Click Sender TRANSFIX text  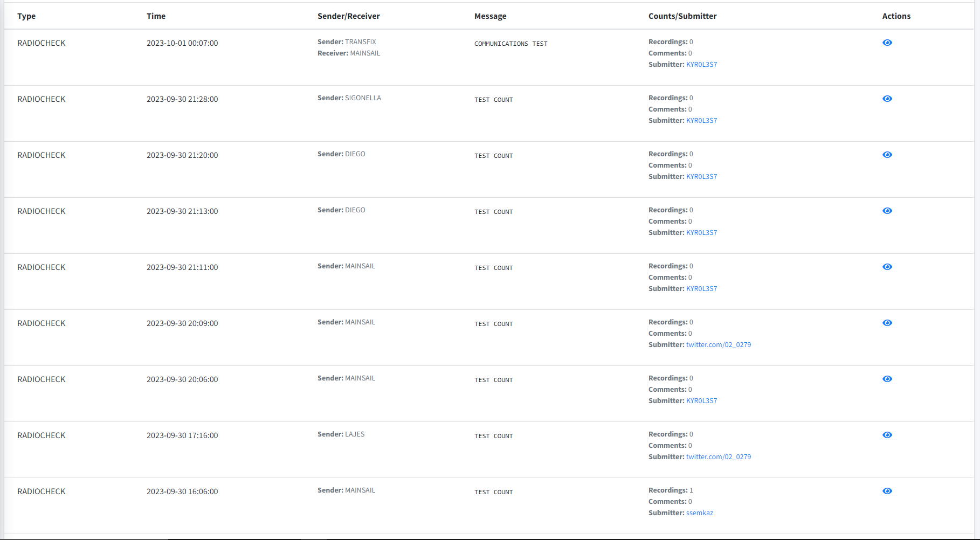347,42
